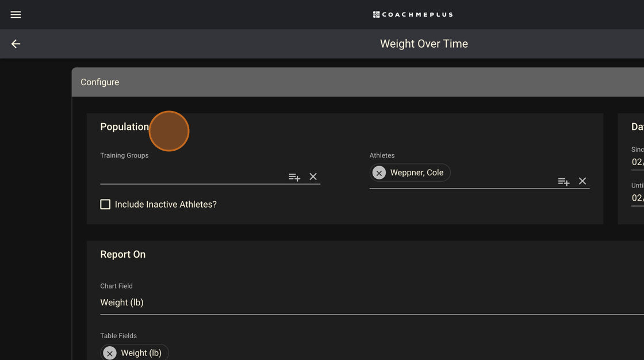Select the Report On heading
The height and width of the screenshot is (360, 644).
point(123,254)
